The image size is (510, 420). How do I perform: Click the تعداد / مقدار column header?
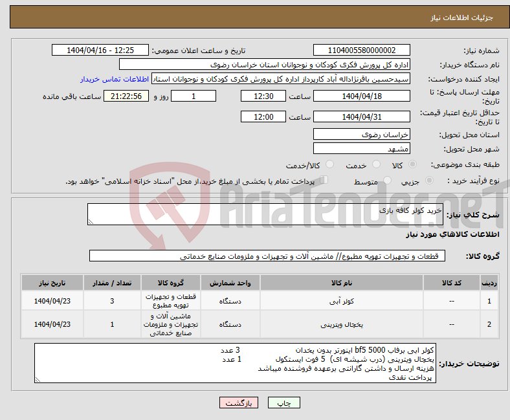click(112, 283)
